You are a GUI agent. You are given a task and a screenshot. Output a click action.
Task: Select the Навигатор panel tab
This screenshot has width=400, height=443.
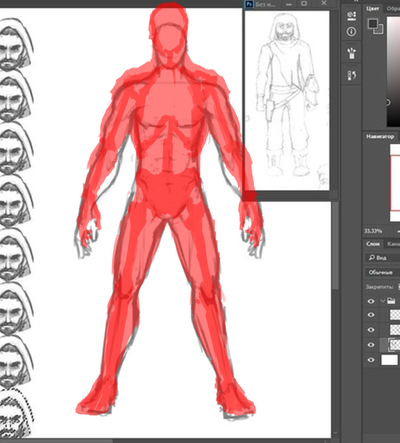pos(380,136)
